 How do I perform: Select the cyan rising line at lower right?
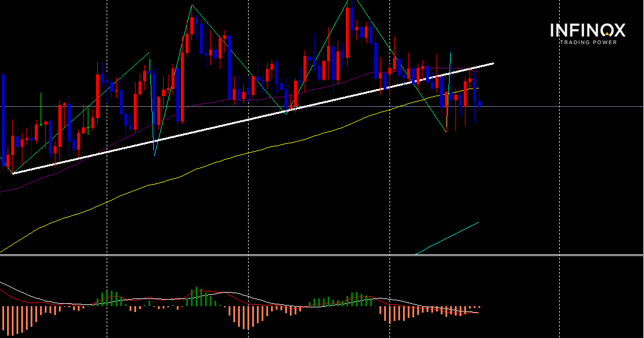(448, 238)
